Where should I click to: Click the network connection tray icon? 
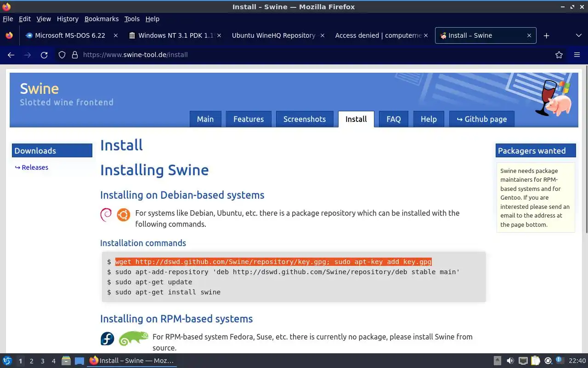pyautogui.click(x=523, y=361)
